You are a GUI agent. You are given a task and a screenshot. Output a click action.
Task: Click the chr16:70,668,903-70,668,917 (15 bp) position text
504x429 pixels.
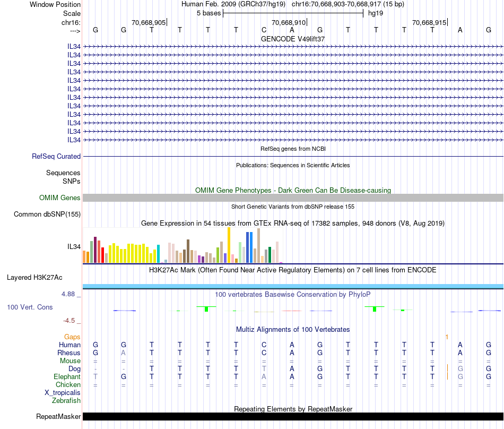coord(348,4)
